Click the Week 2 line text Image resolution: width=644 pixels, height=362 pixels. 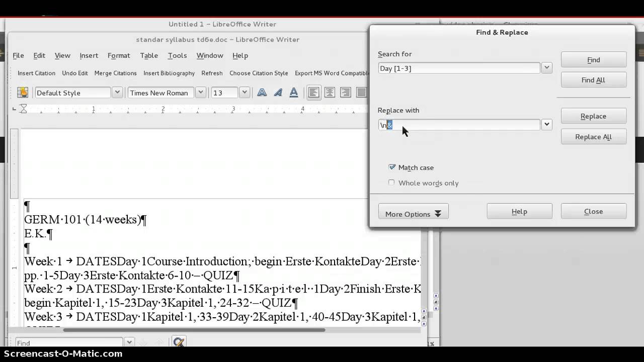(222, 289)
